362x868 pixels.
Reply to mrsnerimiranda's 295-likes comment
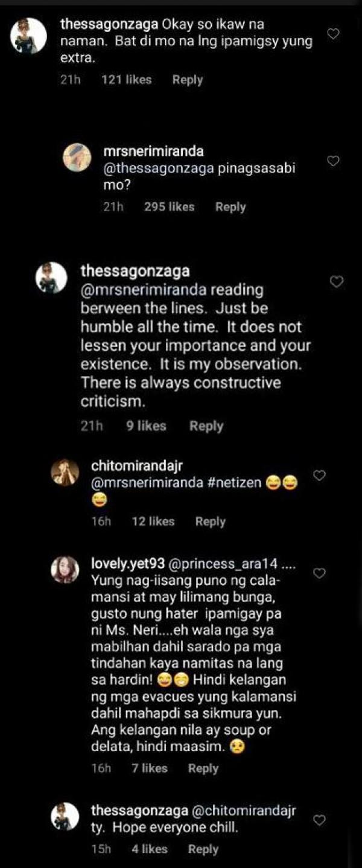tap(230, 207)
